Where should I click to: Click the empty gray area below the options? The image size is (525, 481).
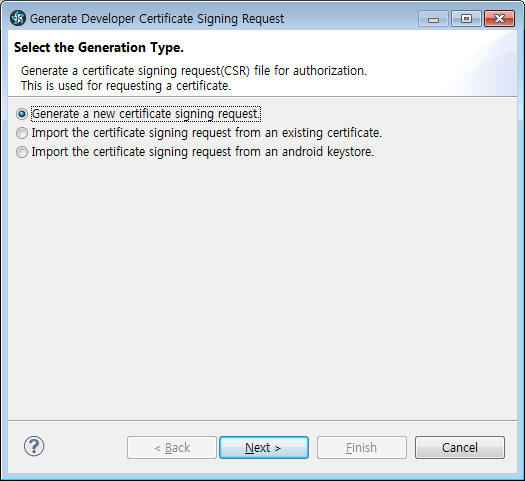262,288
